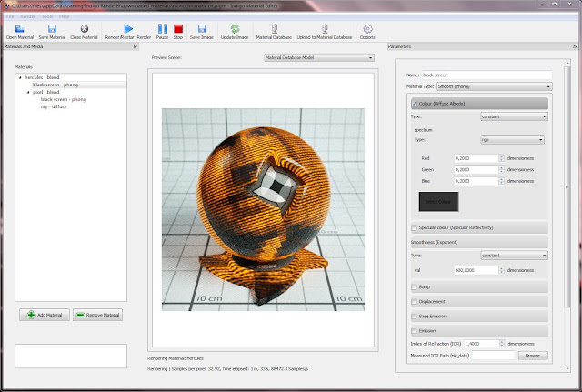The width and height of the screenshot is (582, 392).
Task: Pause the render
Action: point(162,29)
